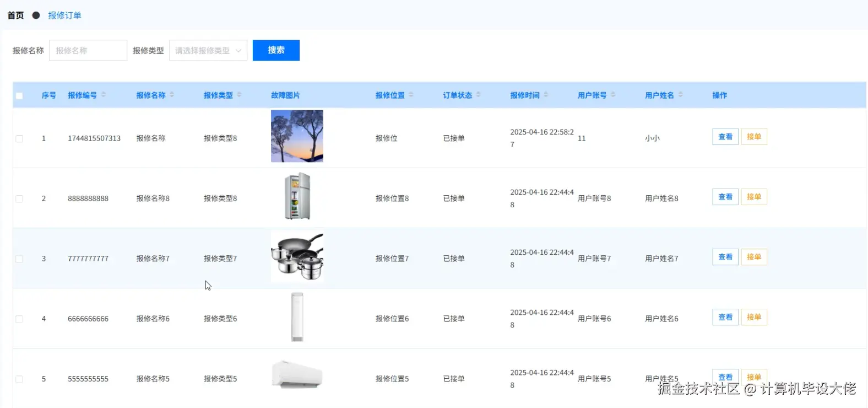This screenshot has width=868, height=408.
Task: Open the 请选择报修类型 dropdown
Action: tap(208, 50)
